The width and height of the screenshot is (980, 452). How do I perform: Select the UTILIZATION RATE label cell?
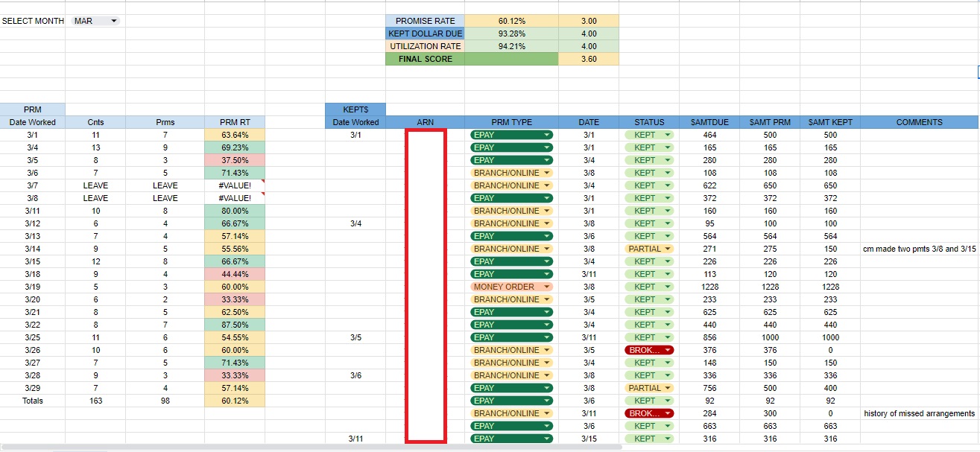click(425, 46)
